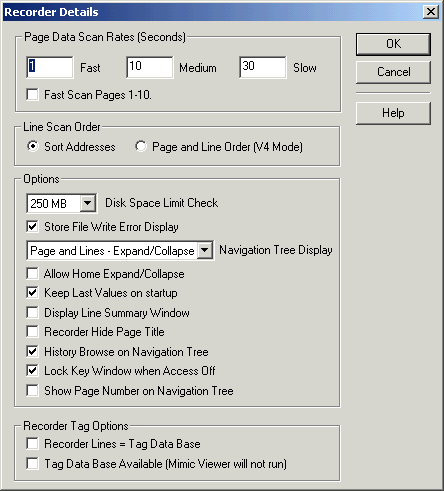Uncheck Keep Last Values on startup
The width and height of the screenshot is (444, 491).
(x=32, y=293)
